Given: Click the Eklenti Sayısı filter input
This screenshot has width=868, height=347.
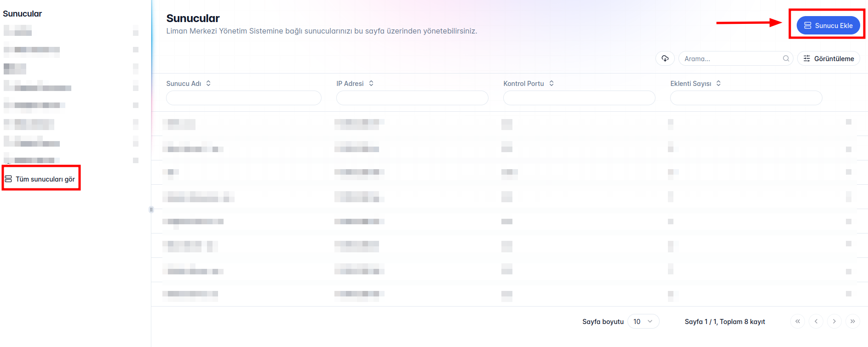Looking at the screenshot, I should click(746, 98).
